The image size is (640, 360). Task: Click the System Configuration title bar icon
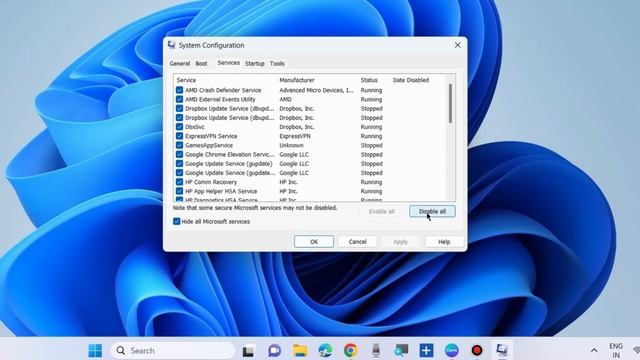click(x=172, y=45)
